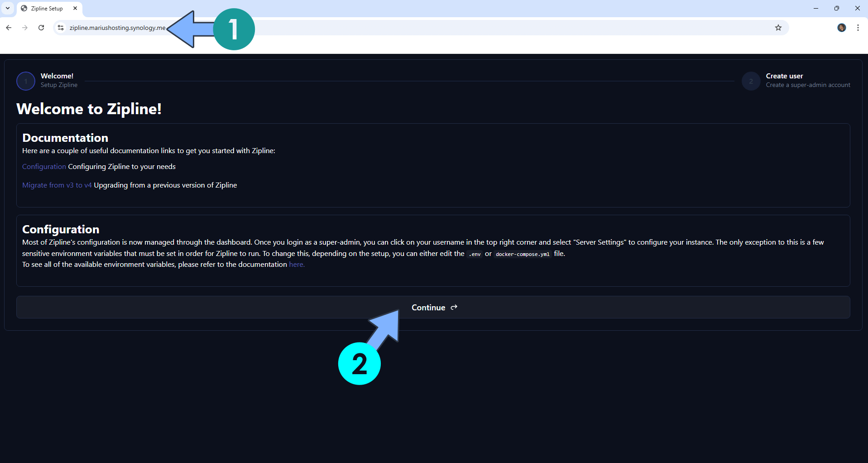This screenshot has width=868, height=463.
Task: Click the .env inline code text
Action: click(475, 254)
